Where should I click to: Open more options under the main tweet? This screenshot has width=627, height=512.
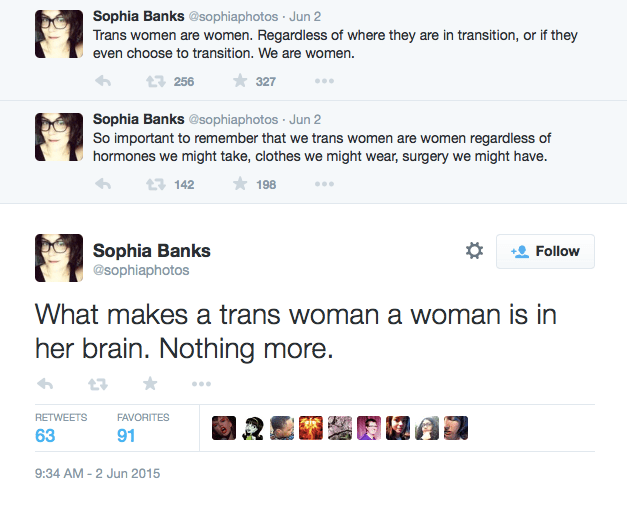(201, 383)
